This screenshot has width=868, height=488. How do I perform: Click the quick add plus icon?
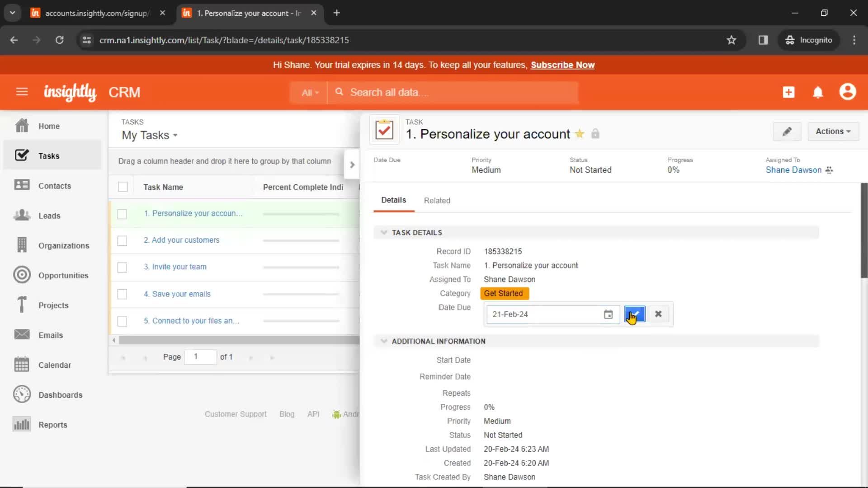pyautogui.click(x=788, y=92)
